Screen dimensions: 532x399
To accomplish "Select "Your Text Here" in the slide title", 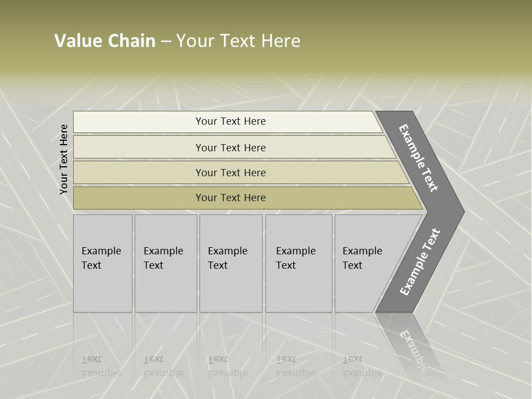I will click(x=238, y=41).
